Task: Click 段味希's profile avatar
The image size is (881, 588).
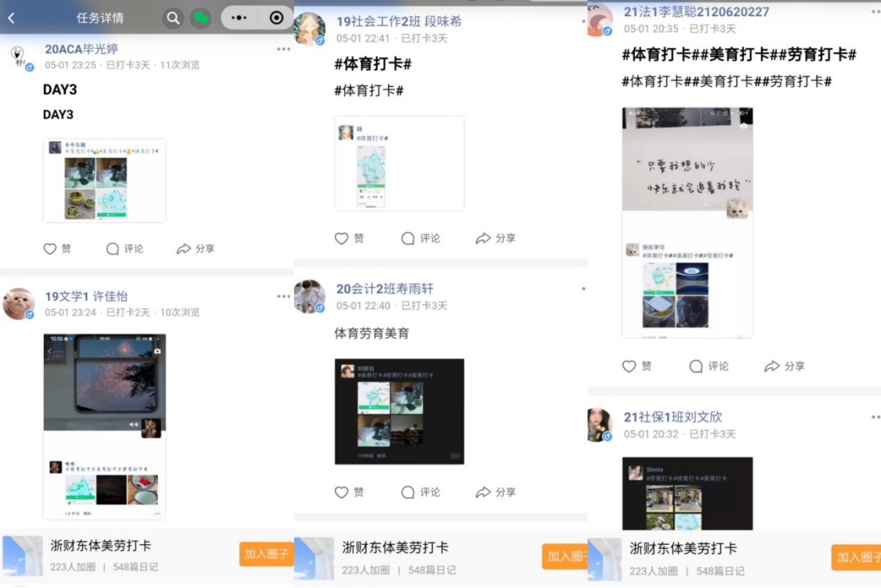Action: point(309,29)
